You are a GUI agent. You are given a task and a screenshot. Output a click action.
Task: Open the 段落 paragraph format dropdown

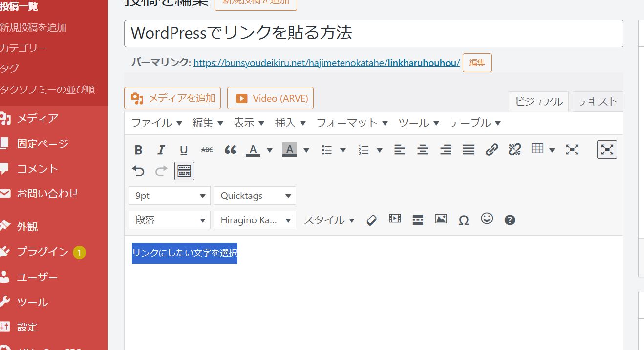coord(169,220)
